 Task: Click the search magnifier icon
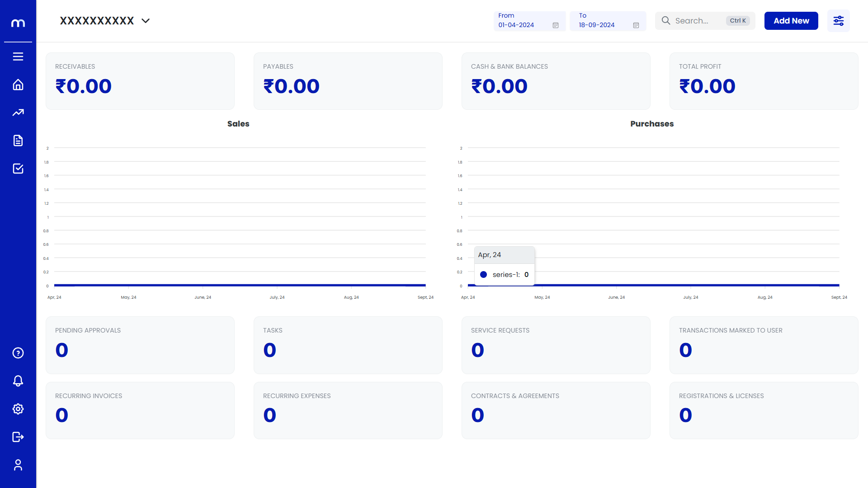(x=666, y=21)
